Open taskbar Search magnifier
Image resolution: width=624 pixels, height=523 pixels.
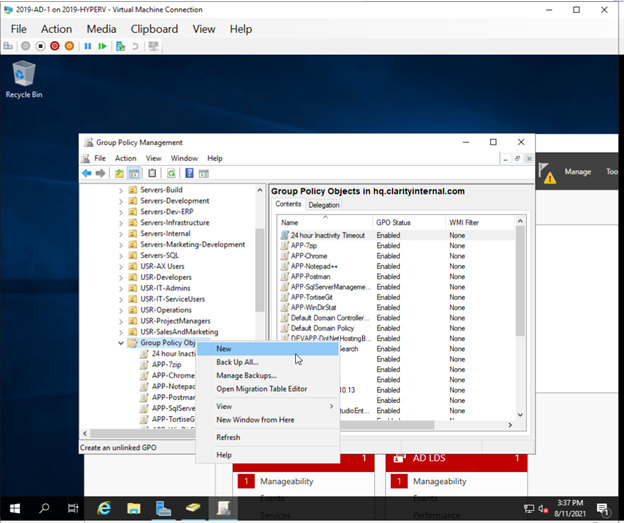tap(44, 508)
